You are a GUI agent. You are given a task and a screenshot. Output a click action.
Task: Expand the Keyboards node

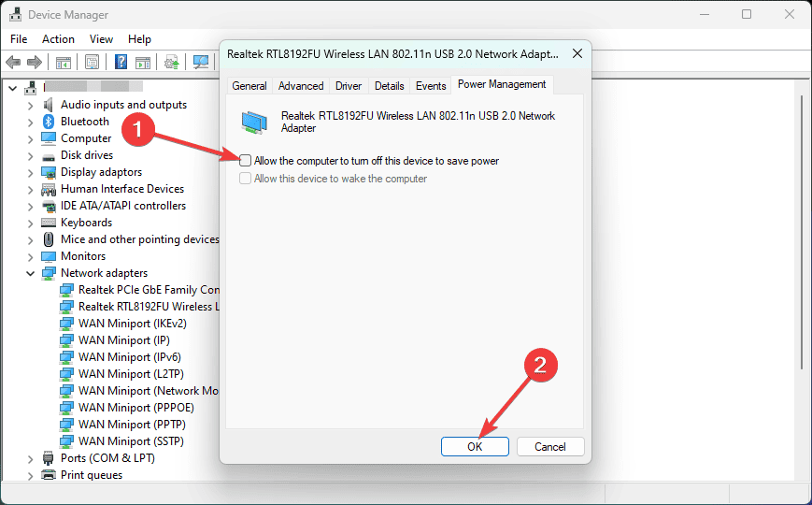pyautogui.click(x=30, y=224)
